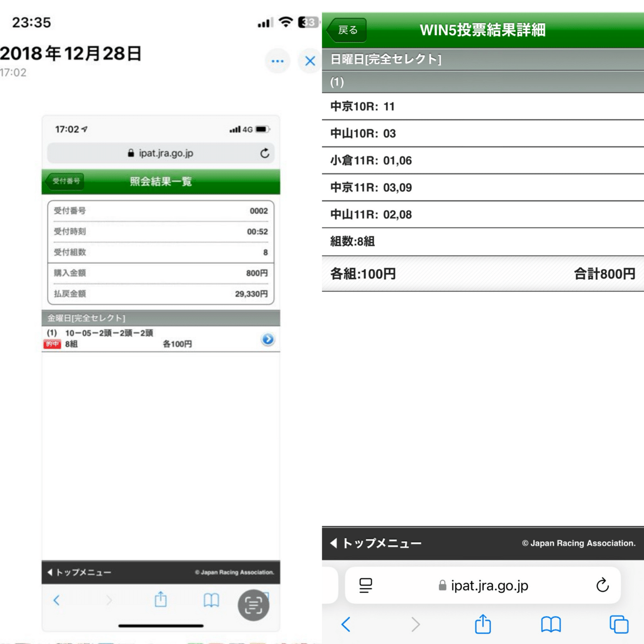644x644 pixels.
Task: Expand bet details with the blue circle arrow
Action: [268, 339]
